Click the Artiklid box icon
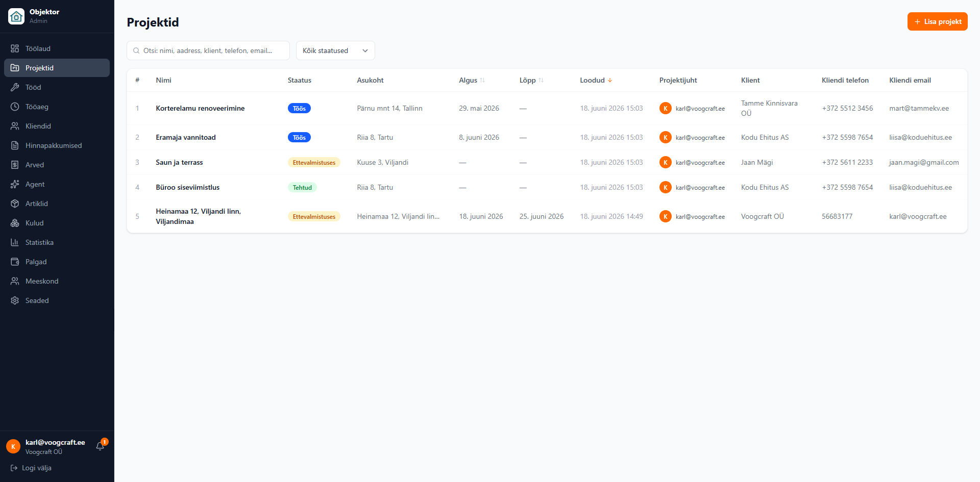Image resolution: width=980 pixels, height=482 pixels. click(15, 204)
